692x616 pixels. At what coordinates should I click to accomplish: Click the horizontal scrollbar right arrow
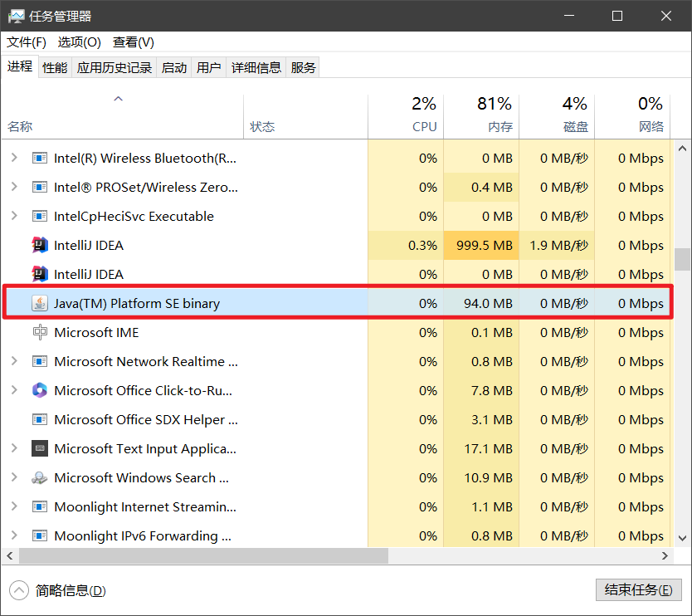(x=665, y=556)
